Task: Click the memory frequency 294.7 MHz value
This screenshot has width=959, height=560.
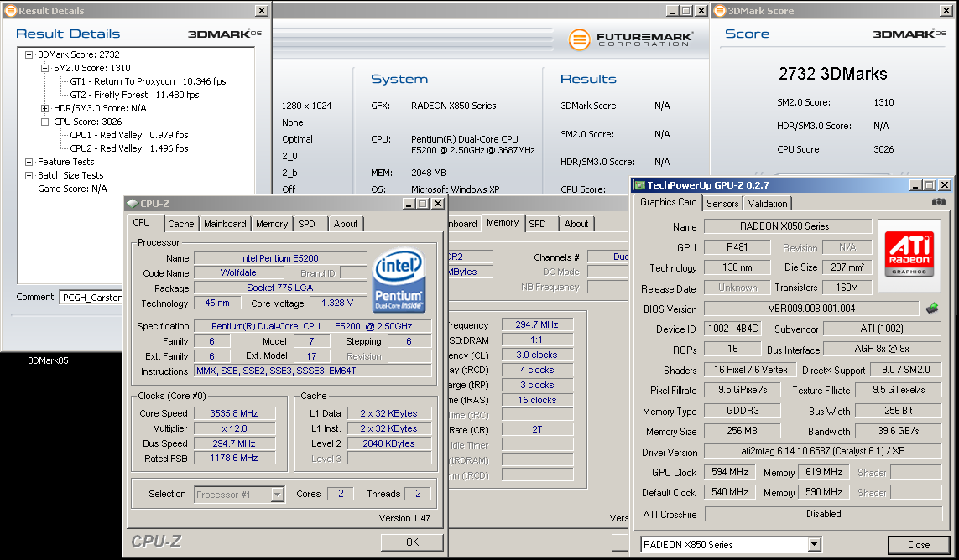Action: [537, 324]
